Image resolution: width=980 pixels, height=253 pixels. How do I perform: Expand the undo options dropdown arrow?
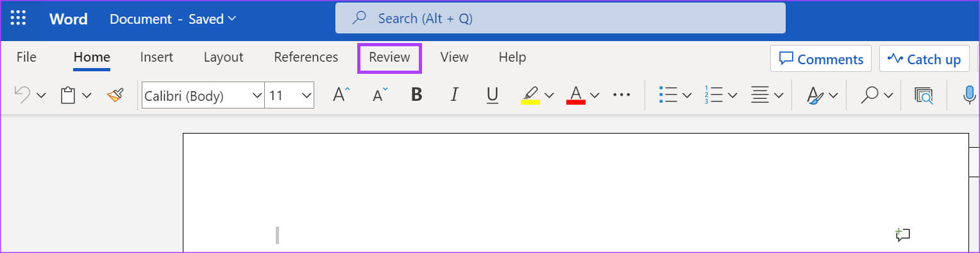[41, 96]
